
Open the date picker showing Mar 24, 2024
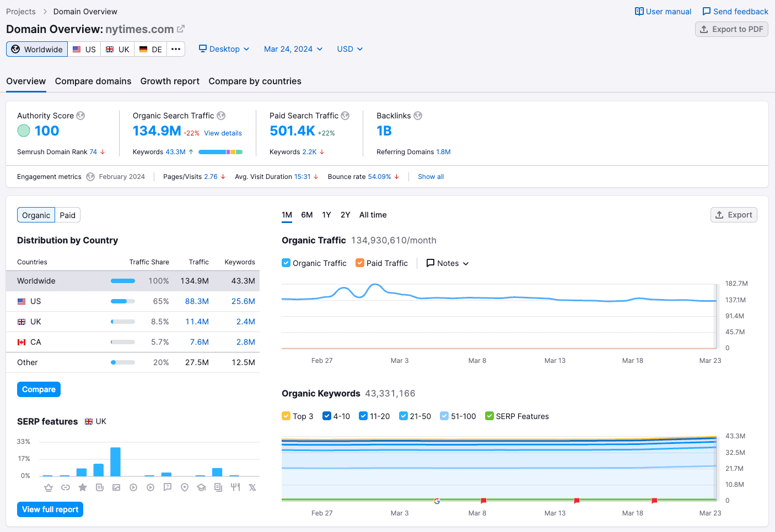pyautogui.click(x=293, y=49)
